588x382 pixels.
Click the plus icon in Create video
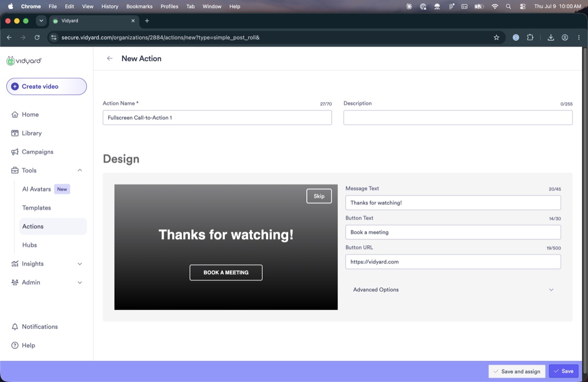click(15, 86)
